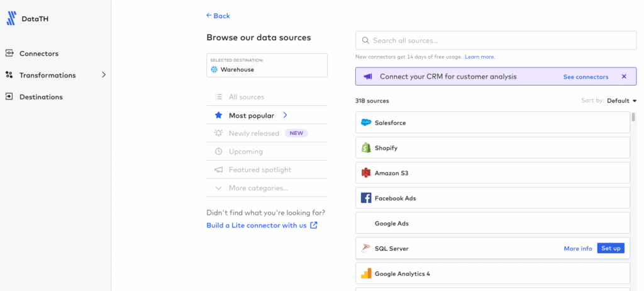Open the selected destination Warehouse selector

click(267, 66)
